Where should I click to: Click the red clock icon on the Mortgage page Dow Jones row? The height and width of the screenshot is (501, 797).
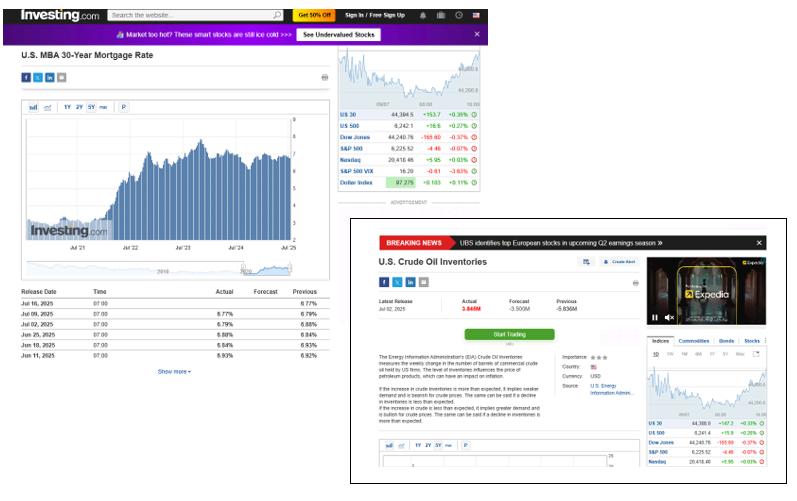pos(474,137)
